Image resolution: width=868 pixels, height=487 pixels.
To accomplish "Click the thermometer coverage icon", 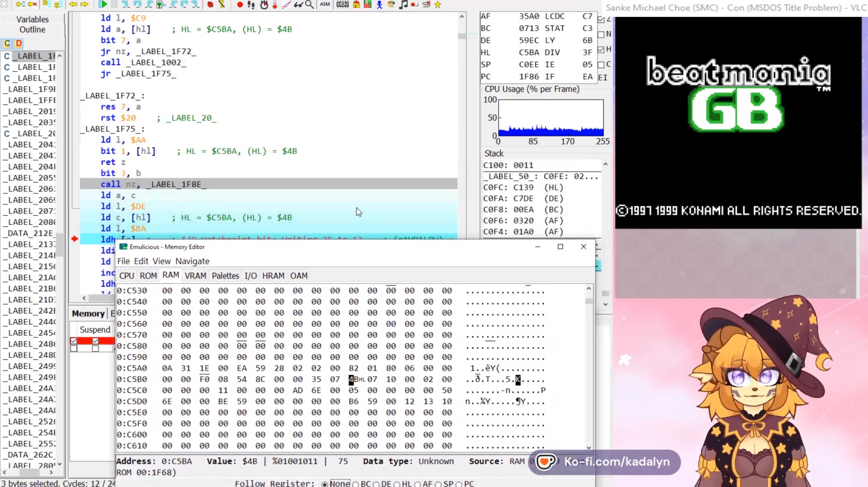I will [275, 4].
